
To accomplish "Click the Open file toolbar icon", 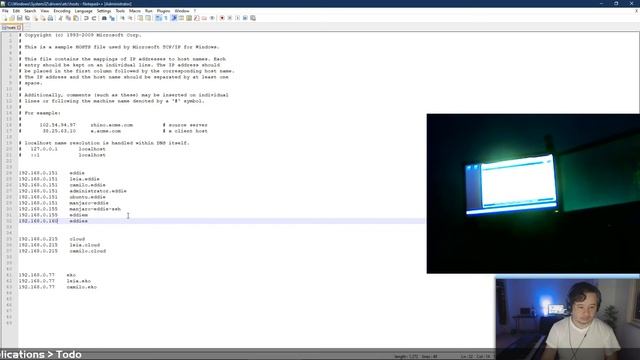I will point(12,18).
